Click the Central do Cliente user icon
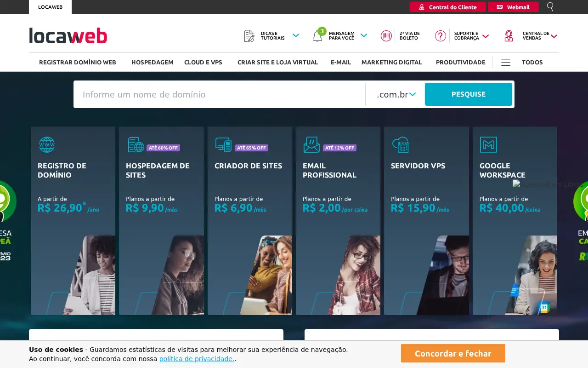 (x=422, y=7)
